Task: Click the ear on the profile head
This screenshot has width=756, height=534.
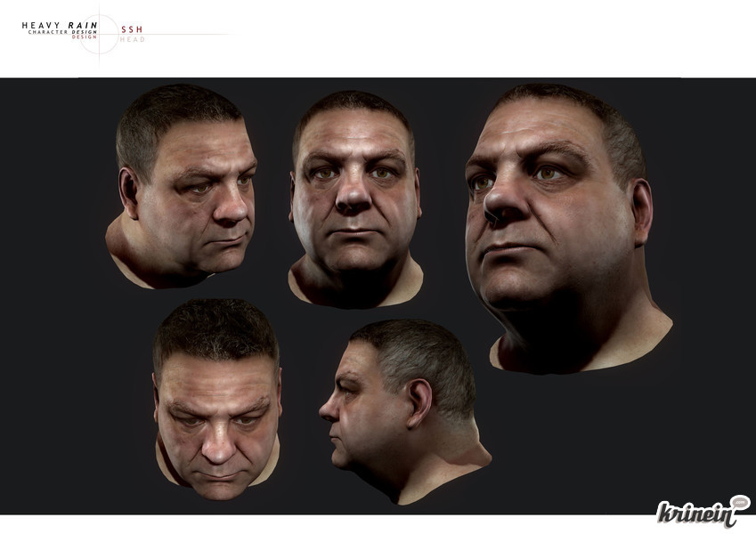Action: pos(419,402)
